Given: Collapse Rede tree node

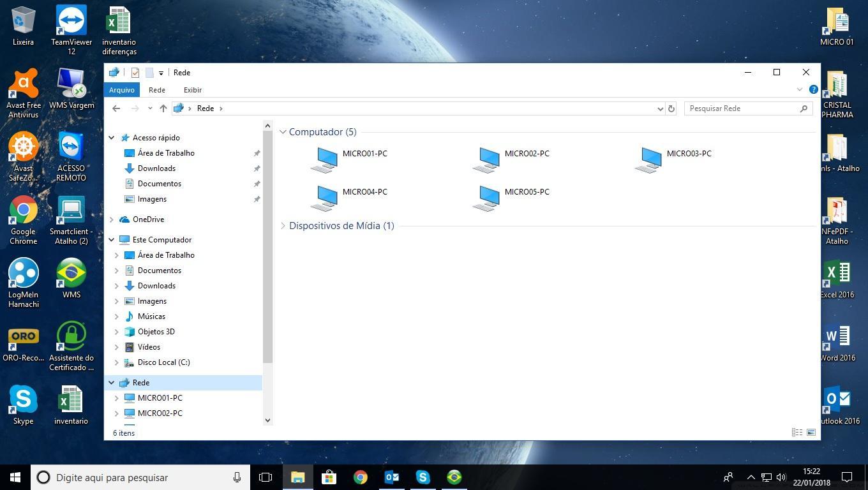Looking at the screenshot, I should coord(112,383).
